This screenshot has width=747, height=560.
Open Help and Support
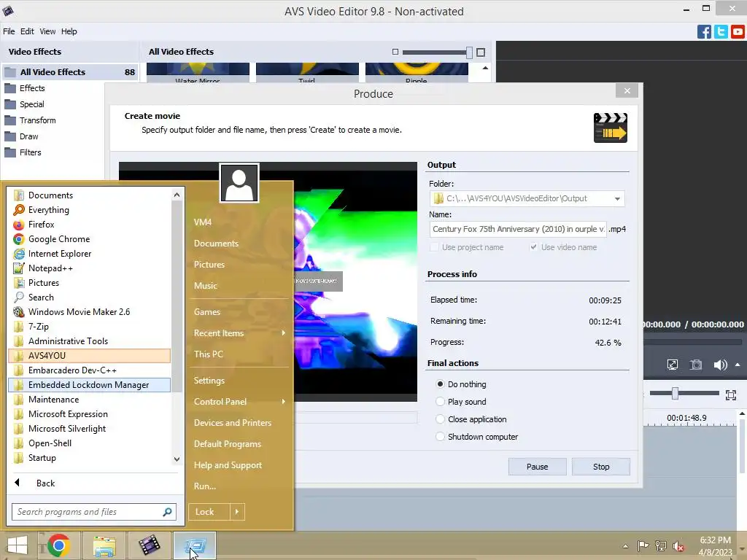[228, 465]
